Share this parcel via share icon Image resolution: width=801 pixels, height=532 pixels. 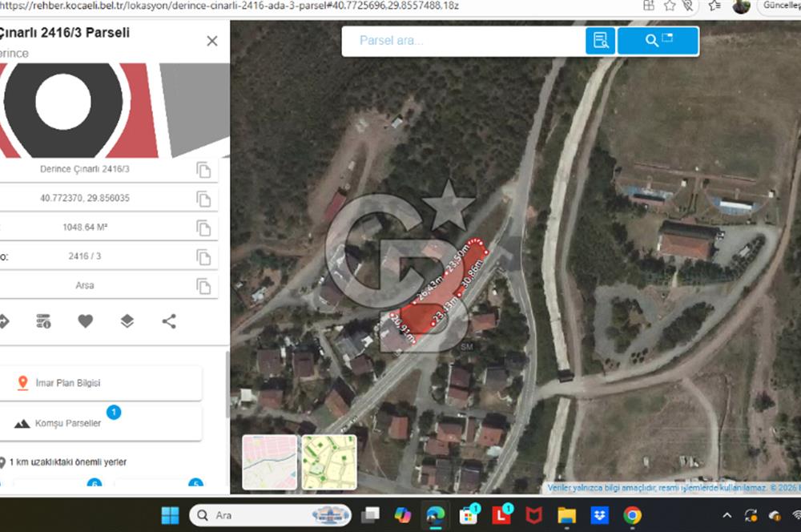tap(169, 321)
